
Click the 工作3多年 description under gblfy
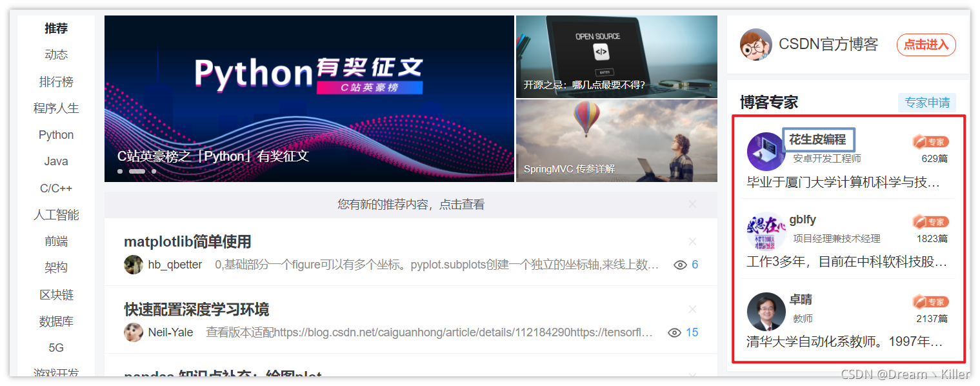(x=847, y=261)
